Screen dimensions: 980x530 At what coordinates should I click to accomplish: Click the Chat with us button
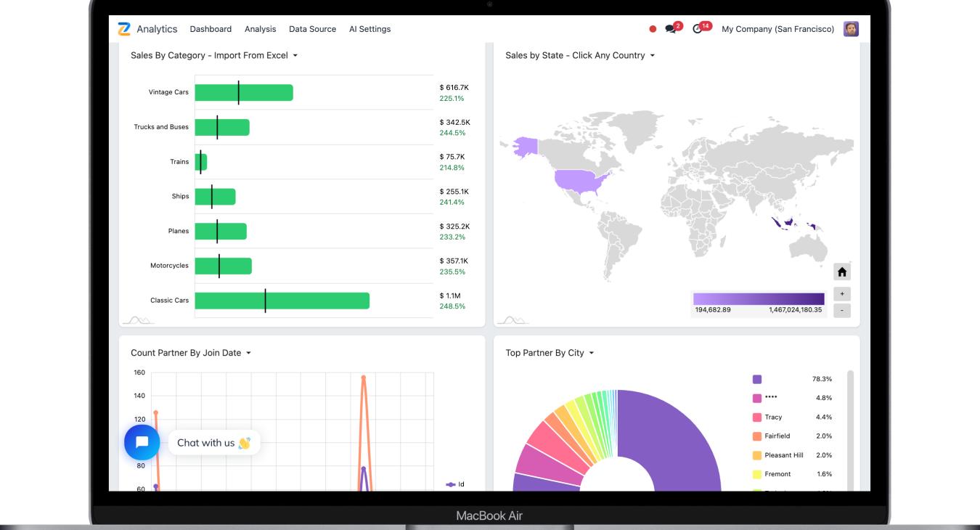(214, 443)
